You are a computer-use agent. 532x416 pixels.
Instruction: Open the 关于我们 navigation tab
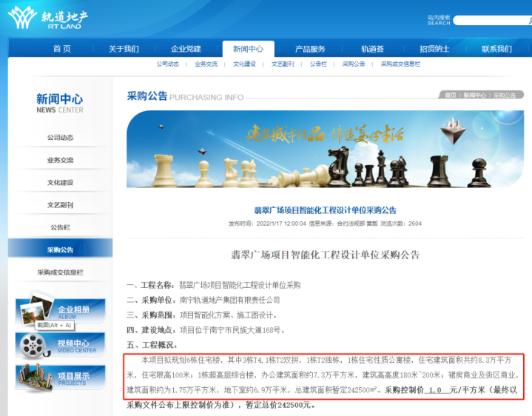(x=124, y=49)
